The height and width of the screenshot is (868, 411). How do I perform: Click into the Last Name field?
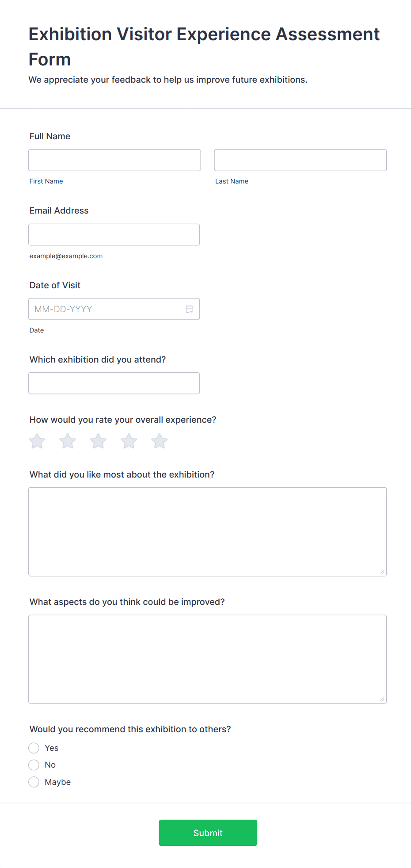click(x=300, y=160)
